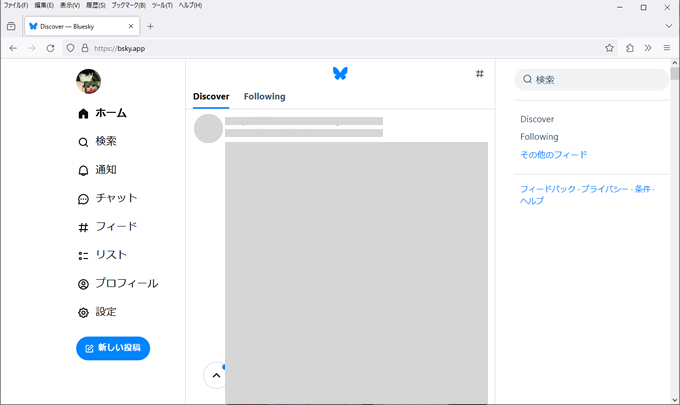Screen dimensions: 680x405
Task: Click the scroll-to-top arrow button
Action: 216,376
